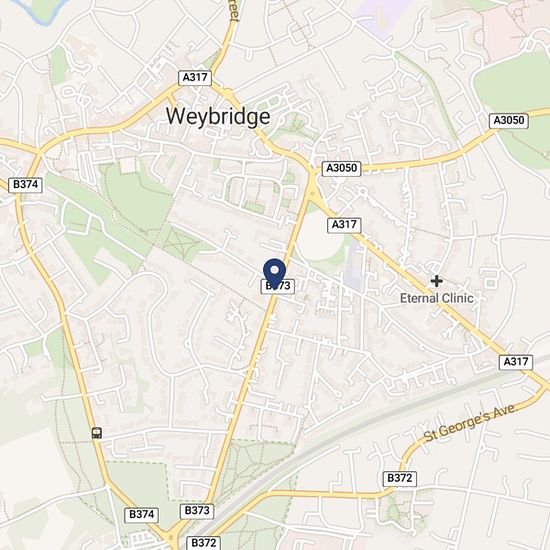The image size is (550, 550).
Task: Select the B374 shield next to the lower B373 shield
Action: pyautogui.click(x=142, y=515)
